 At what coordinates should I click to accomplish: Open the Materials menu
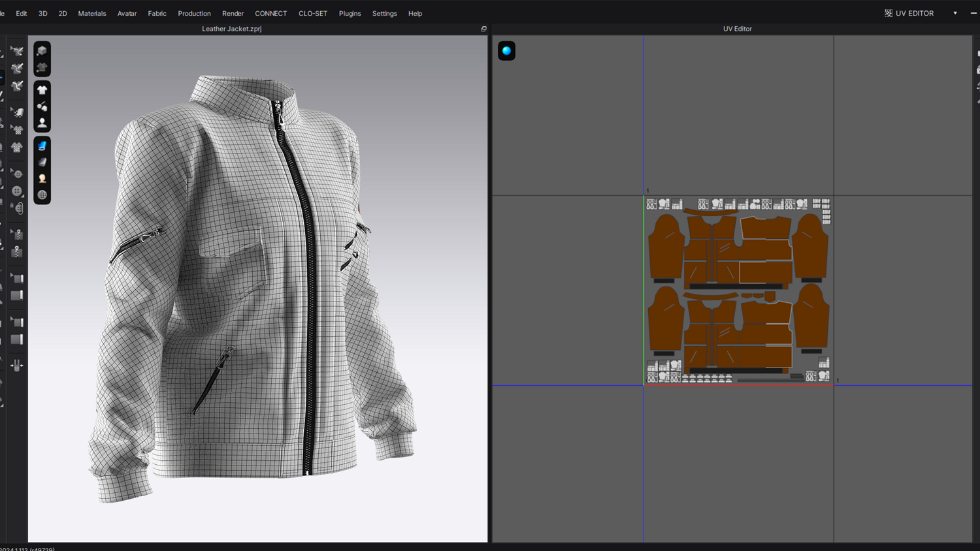click(x=92, y=13)
